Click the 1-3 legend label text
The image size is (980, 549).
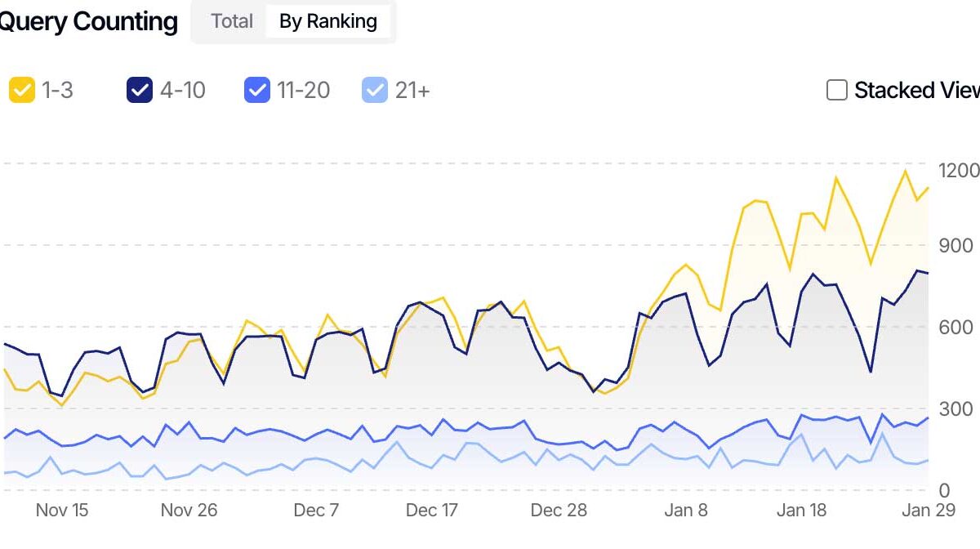point(57,90)
